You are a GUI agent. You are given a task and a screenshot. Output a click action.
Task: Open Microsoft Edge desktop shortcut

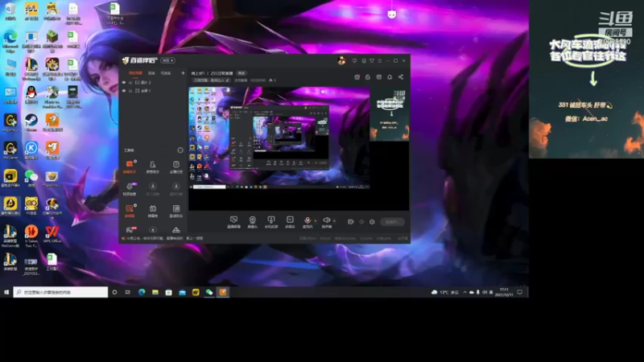(x=10, y=42)
